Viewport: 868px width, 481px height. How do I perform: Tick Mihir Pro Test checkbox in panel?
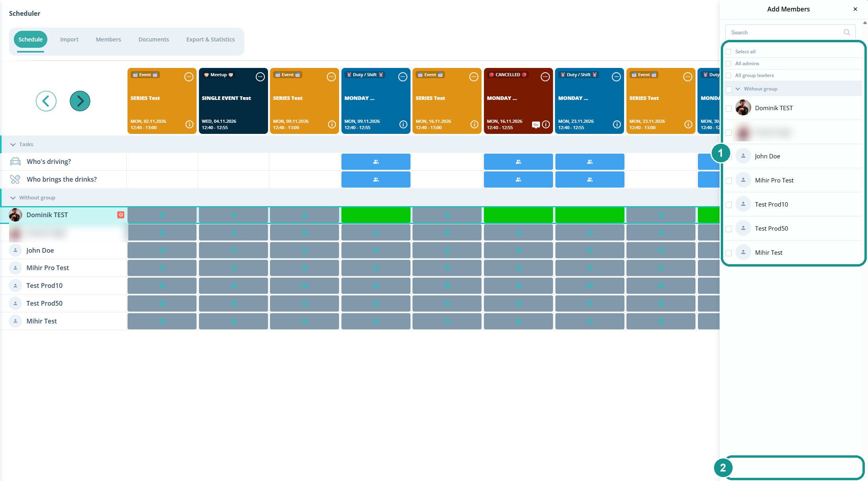(x=729, y=180)
